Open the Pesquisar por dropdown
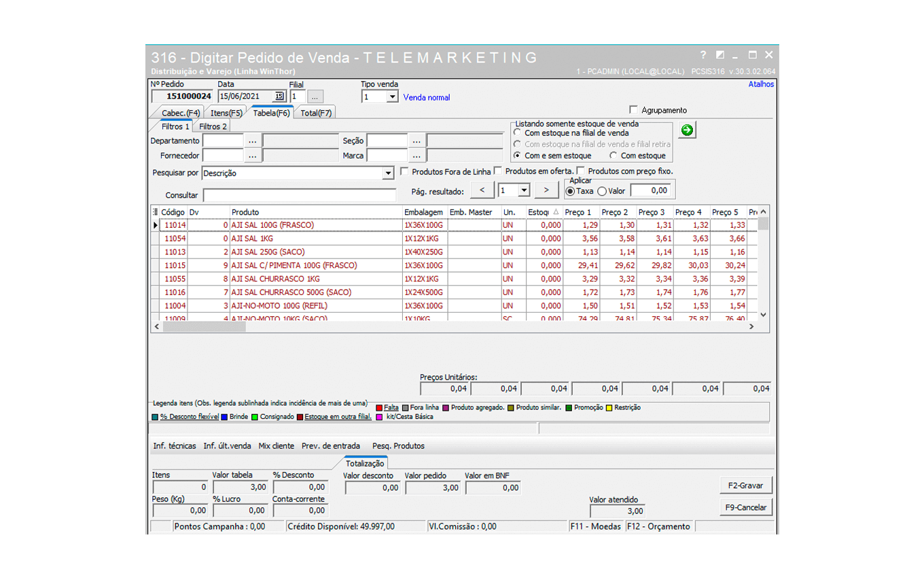The height and width of the screenshot is (578, 924). pyautogui.click(x=388, y=173)
